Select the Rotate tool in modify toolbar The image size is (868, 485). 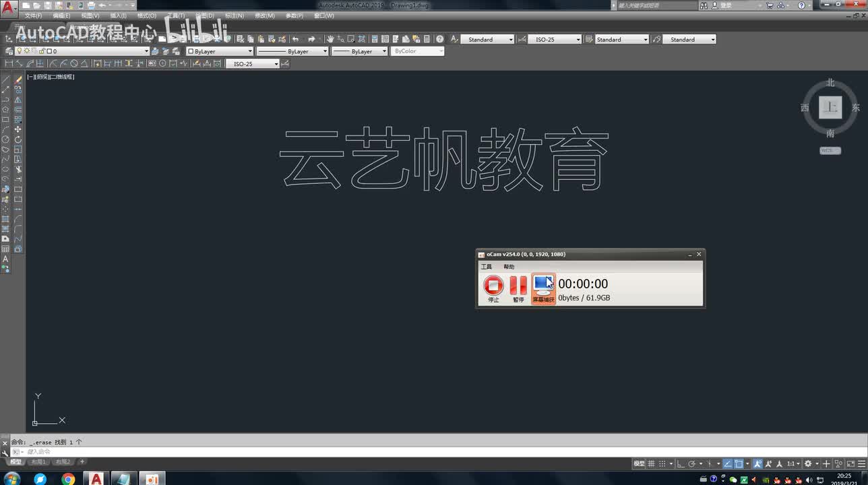click(x=18, y=139)
